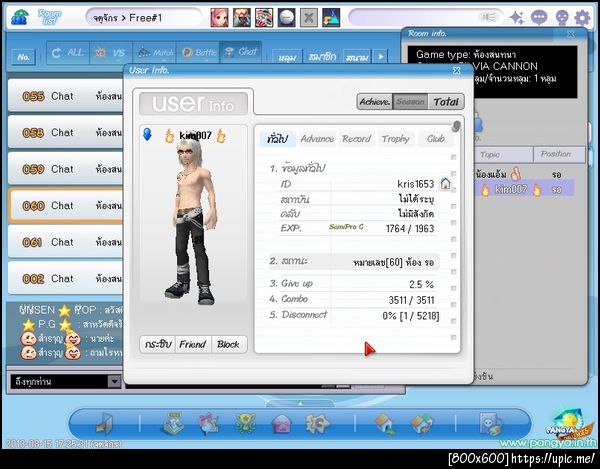The height and width of the screenshot is (469, 600).
Task: Select player น้องแอ้ม in Room info
Action: [x=523, y=174]
